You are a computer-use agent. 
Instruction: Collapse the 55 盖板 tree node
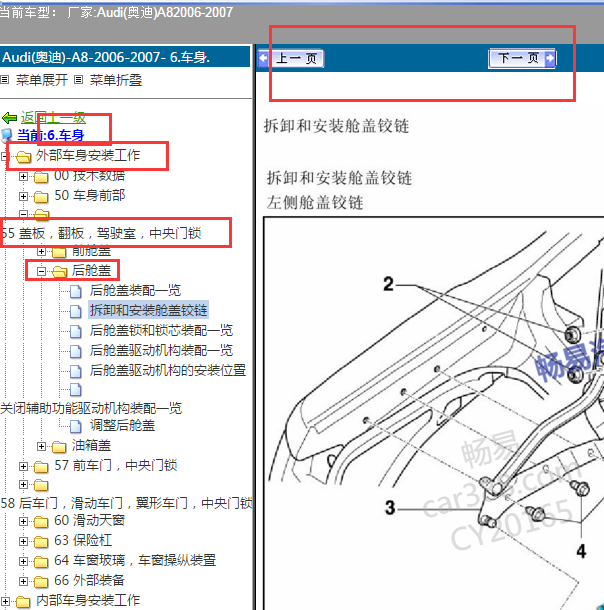(23, 214)
